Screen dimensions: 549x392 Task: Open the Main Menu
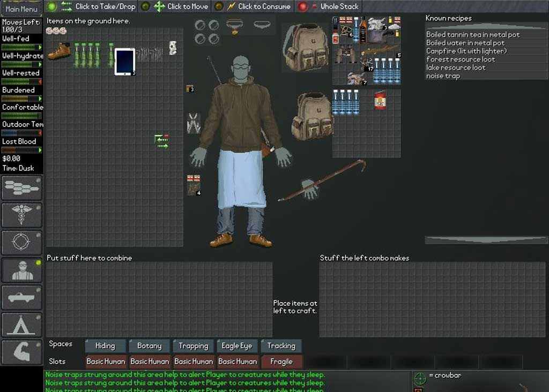pyautogui.click(x=21, y=9)
